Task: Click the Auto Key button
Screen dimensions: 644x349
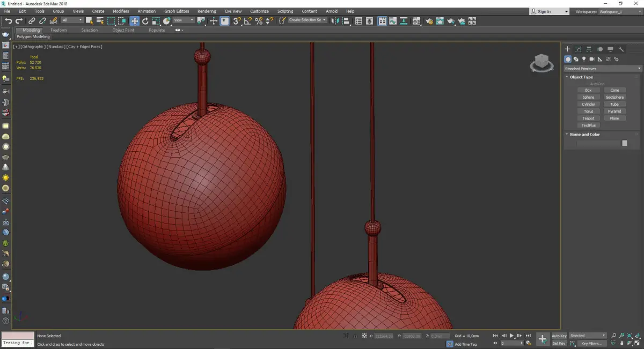Action: pyautogui.click(x=559, y=336)
